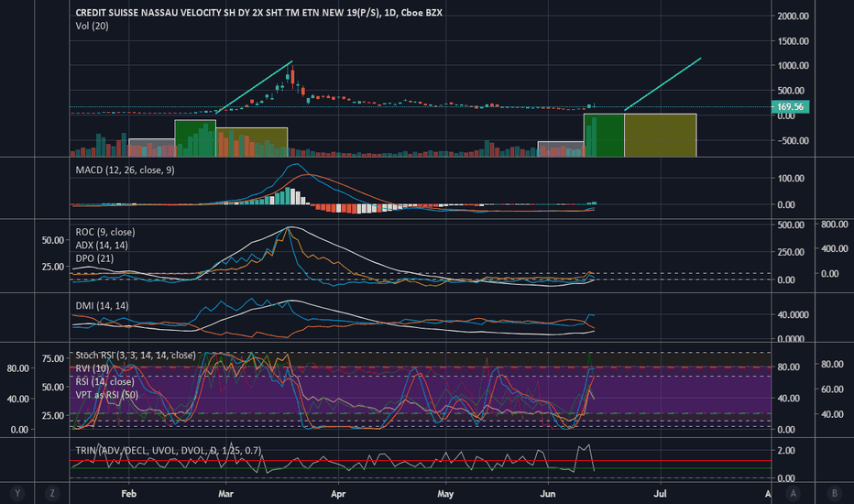Click the Apr label on the time axis
Image resolution: width=854 pixels, height=504 pixels.
coord(338,494)
